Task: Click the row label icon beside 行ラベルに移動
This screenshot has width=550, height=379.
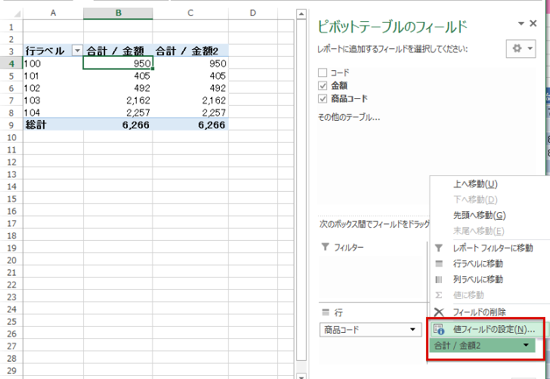Action: pyautogui.click(x=438, y=264)
